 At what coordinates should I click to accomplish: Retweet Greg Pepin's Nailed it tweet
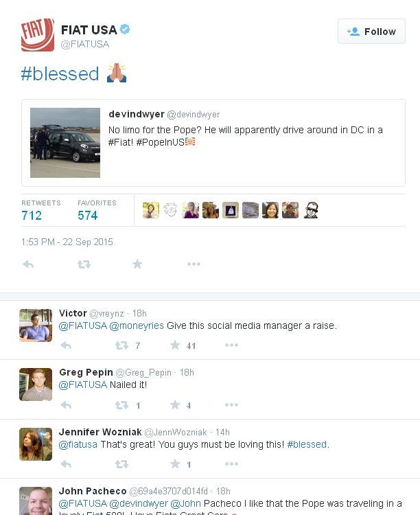click(121, 405)
